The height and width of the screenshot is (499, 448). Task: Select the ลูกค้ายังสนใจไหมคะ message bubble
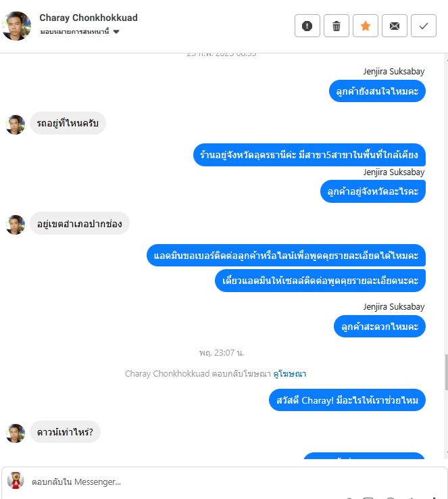377,91
